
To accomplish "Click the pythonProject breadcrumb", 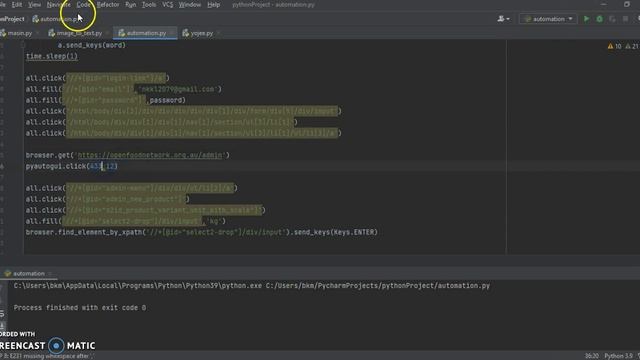I will [12, 19].
